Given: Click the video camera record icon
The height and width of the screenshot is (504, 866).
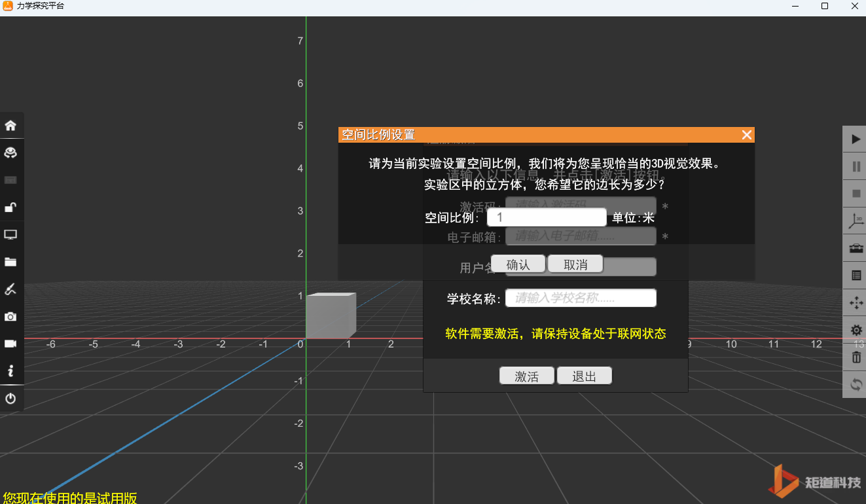Looking at the screenshot, I should tap(10, 344).
